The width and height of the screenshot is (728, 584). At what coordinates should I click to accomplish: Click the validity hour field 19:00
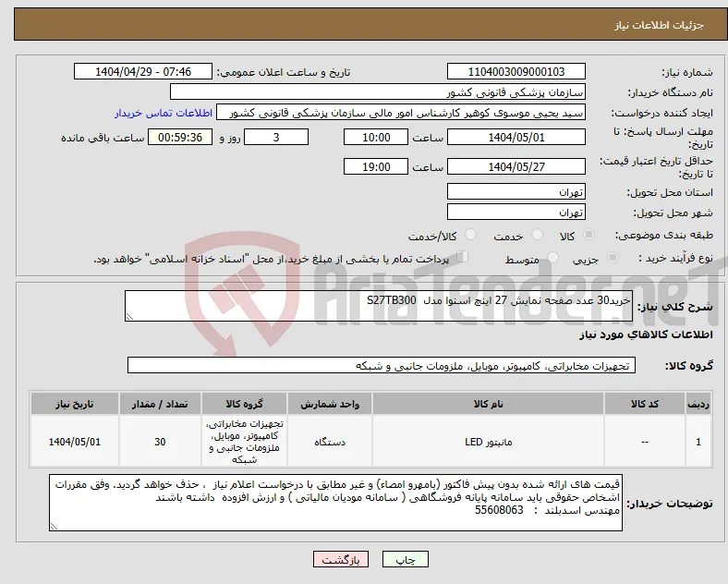click(x=376, y=166)
